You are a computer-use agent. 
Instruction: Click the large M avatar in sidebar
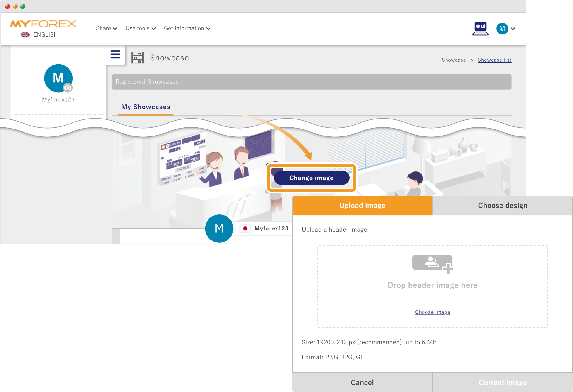(x=58, y=78)
